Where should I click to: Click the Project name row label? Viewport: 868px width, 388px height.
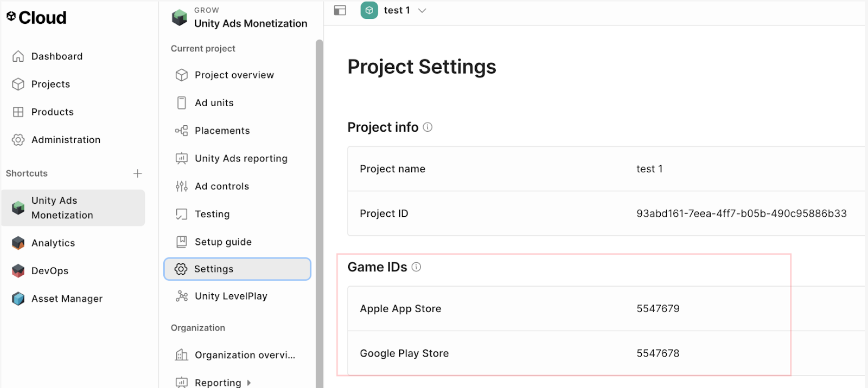[x=392, y=169]
